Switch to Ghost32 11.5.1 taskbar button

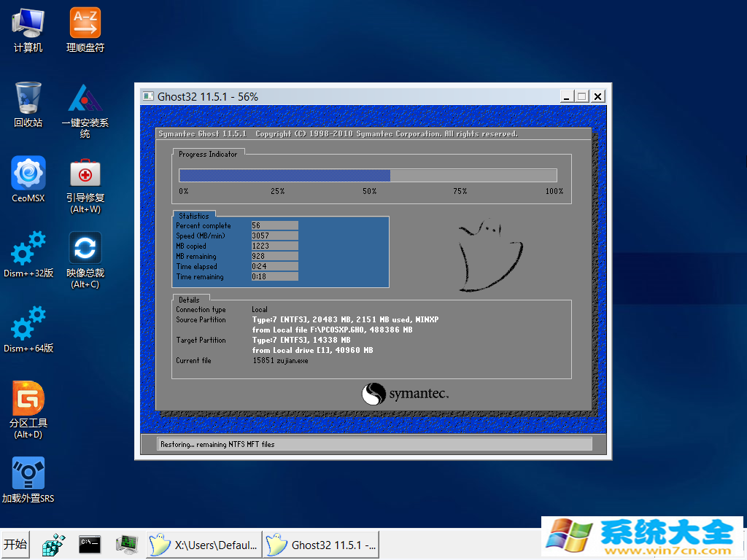(322, 544)
